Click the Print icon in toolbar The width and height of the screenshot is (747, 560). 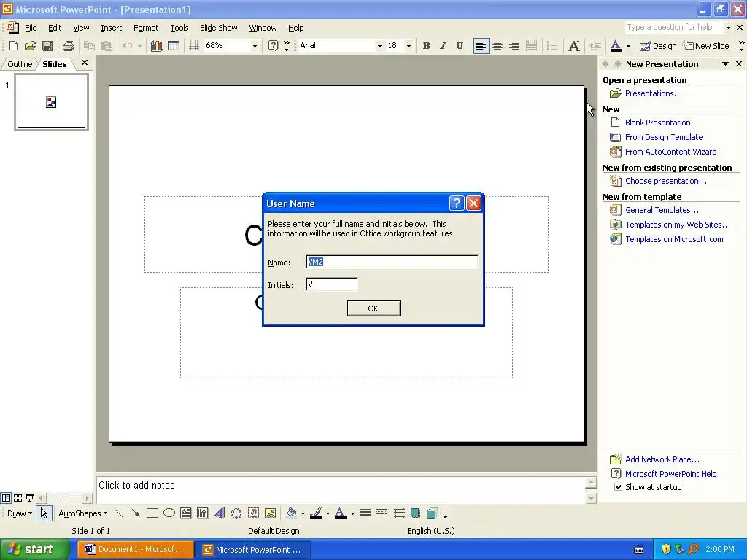69,46
